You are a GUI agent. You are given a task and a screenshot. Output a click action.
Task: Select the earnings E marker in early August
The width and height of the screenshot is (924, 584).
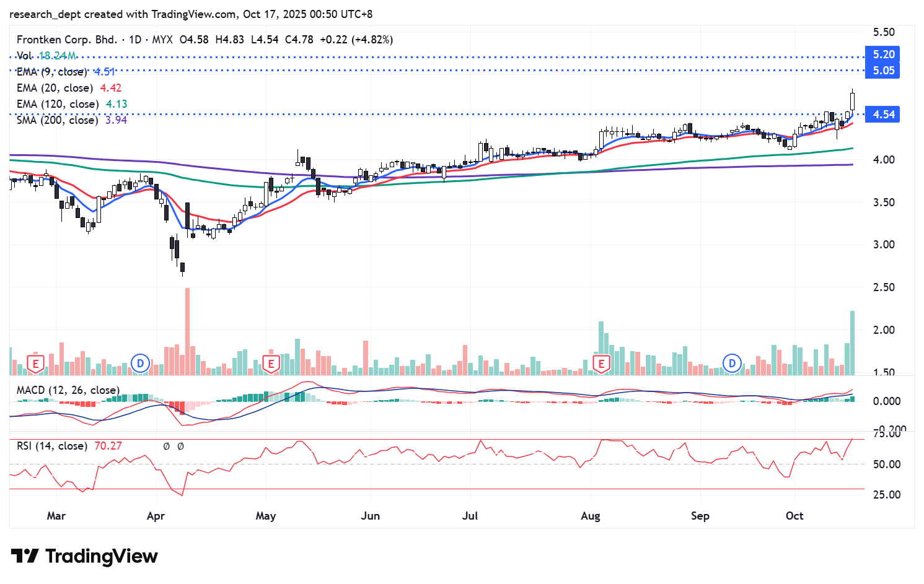[x=601, y=364]
